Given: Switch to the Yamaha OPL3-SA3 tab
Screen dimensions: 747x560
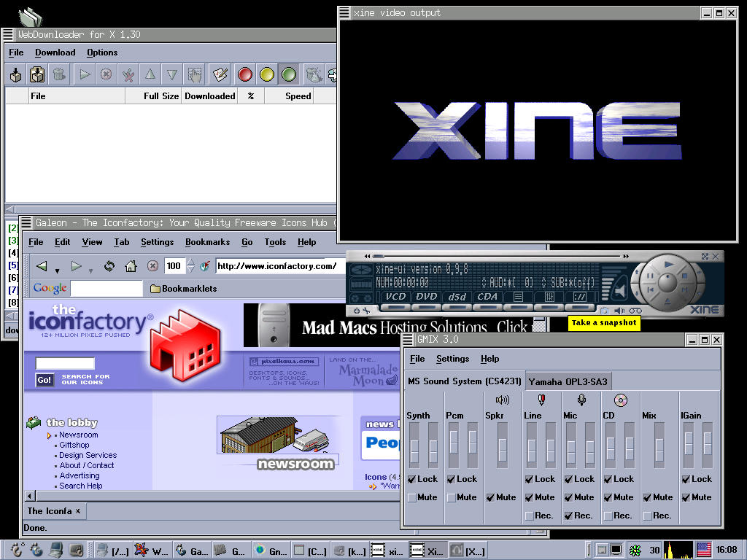Looking at the screenshot, I should 568,381.
